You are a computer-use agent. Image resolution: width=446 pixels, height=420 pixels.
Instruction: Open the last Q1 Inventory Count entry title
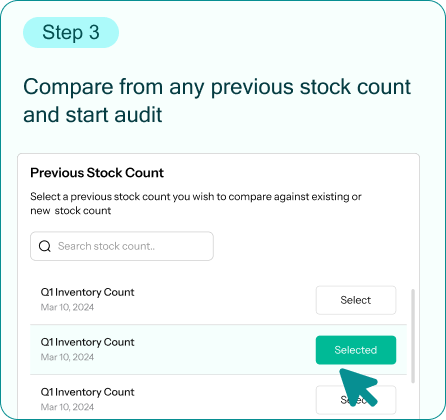click(x=87, y=392)
